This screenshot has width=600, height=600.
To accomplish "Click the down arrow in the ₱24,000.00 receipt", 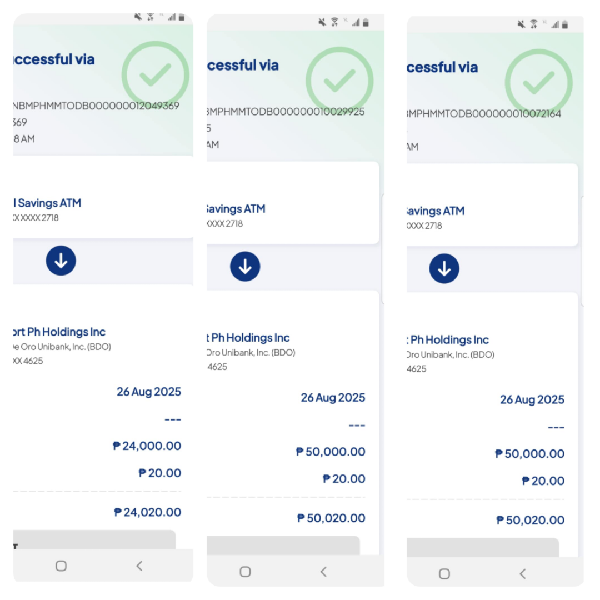I will [61, 261].
